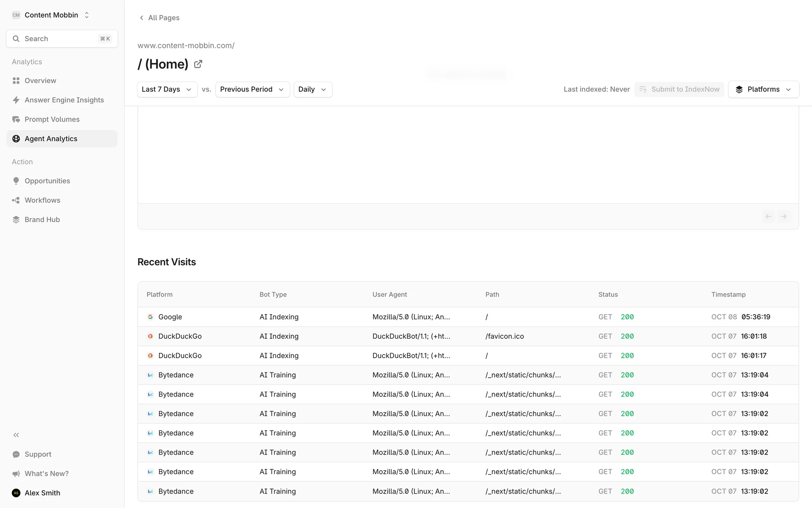Select Agent Analytics in sidebar
Image resolution: width=812 pixels, height=508 pixels.
[51, 139]
